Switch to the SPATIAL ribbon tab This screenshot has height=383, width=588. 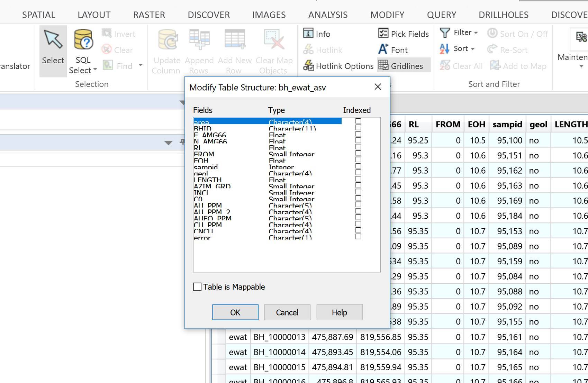tap(39, 15)
